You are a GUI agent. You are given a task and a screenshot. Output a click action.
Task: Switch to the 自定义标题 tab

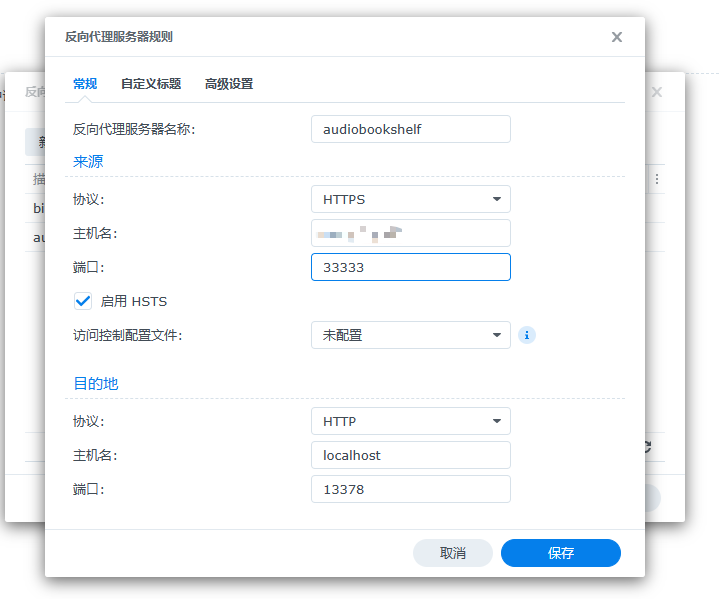(151, 84)
